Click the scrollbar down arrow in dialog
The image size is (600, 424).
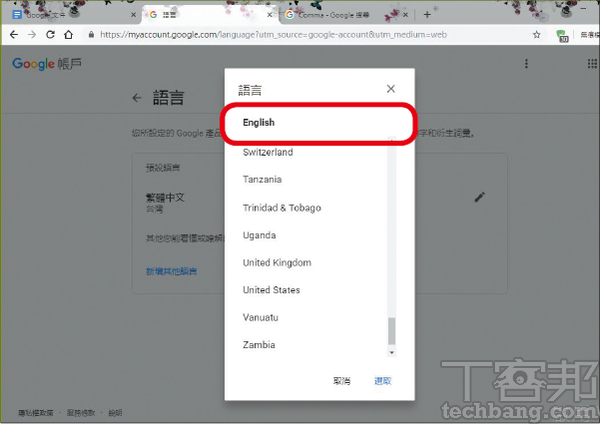[391, 352]
